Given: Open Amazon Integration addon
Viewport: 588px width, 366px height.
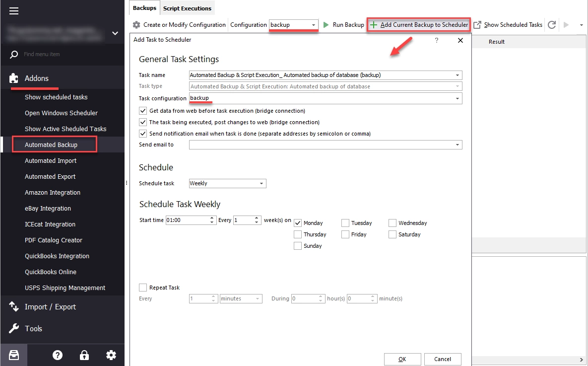Looking at the screenshot, I should (x=53, y=193).
